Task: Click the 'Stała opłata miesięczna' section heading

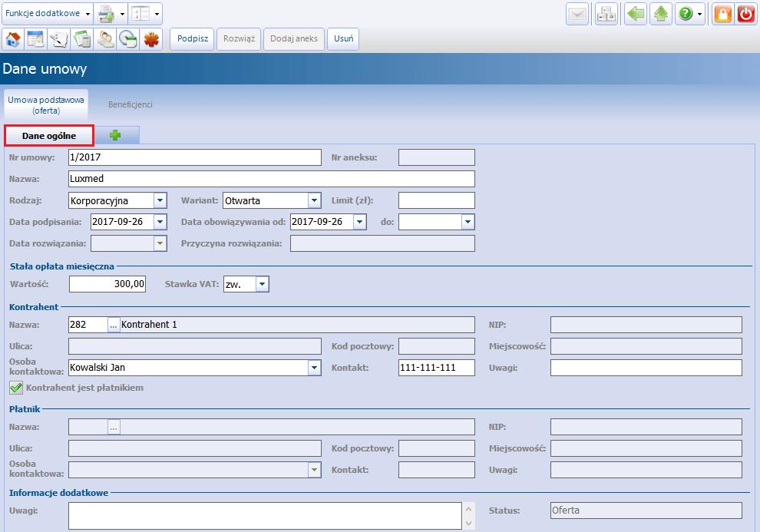Action: coord(62,266)
